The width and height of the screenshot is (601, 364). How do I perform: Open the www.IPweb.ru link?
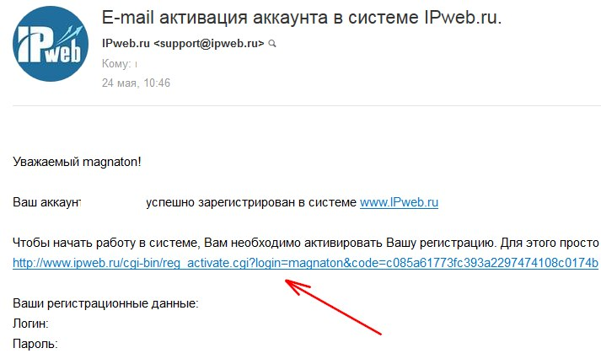point(399,202)
